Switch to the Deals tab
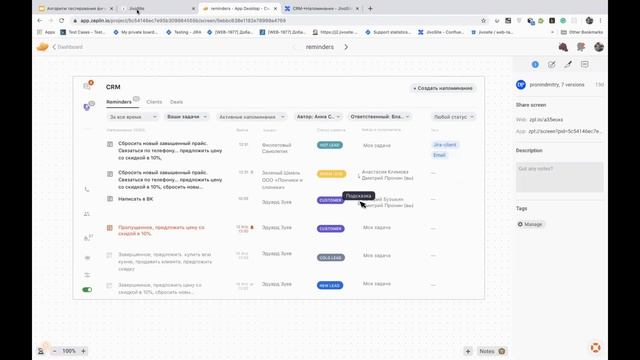Image resolution: width=640 pixels, height=360 pixels. pos(176,102)
